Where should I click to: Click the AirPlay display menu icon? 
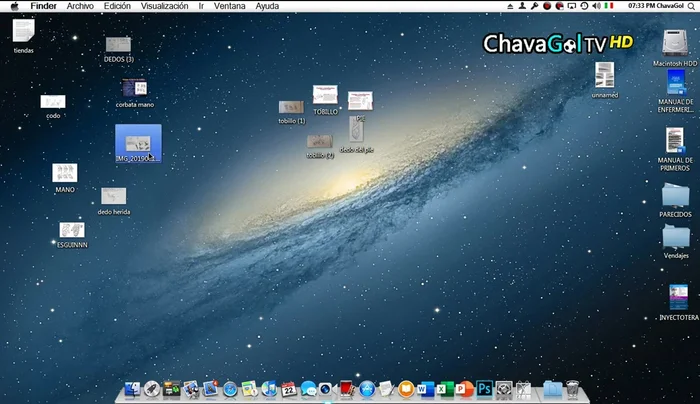(x=572, y=6)
